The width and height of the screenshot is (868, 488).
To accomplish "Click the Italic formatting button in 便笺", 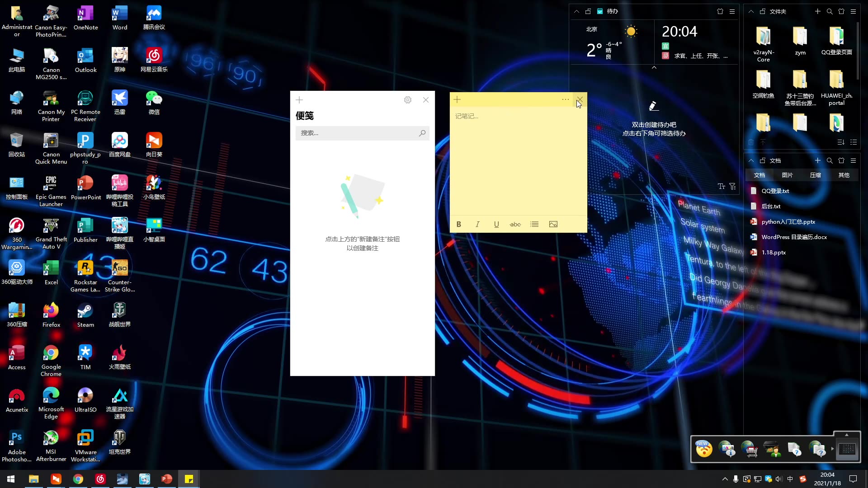I will click(x=477, y=224).
